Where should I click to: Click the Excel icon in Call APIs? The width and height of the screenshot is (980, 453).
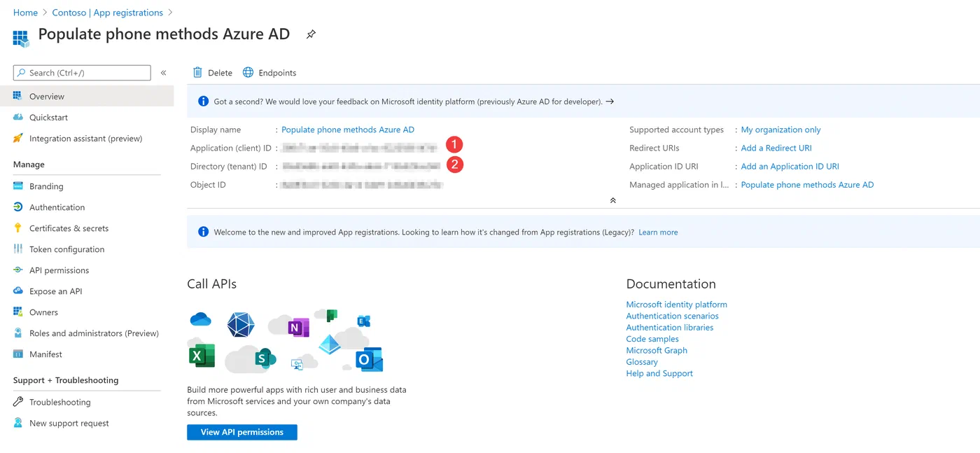(x=202, y=356)
